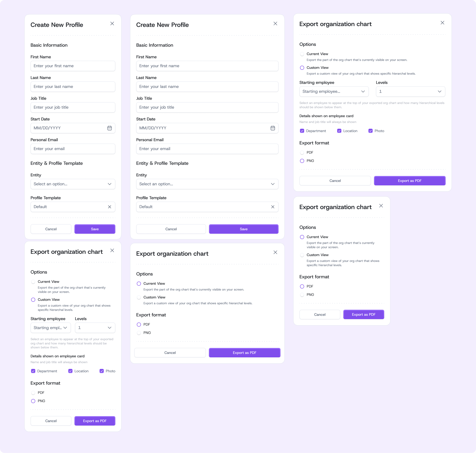This screenshot has height=453, width=476.
Task: Close the narrow Create New Profile dialog
Action: pyautogui.click(x=112, y=23)
